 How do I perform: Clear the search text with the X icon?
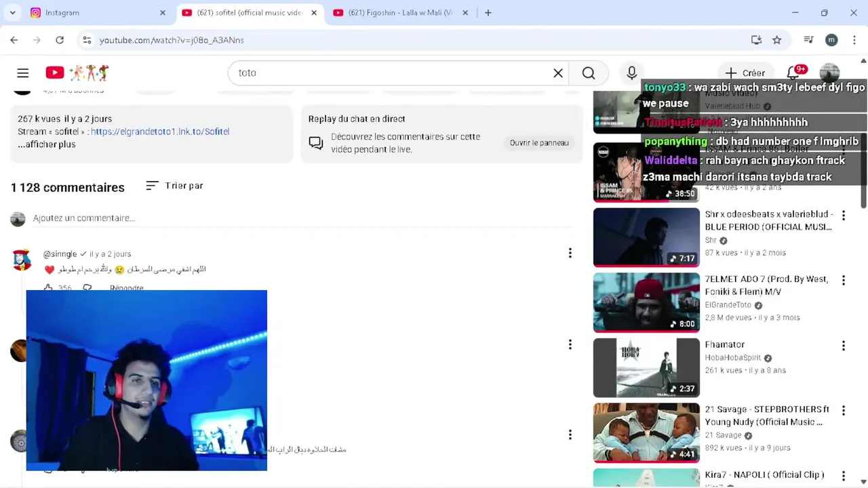point(558,73)
